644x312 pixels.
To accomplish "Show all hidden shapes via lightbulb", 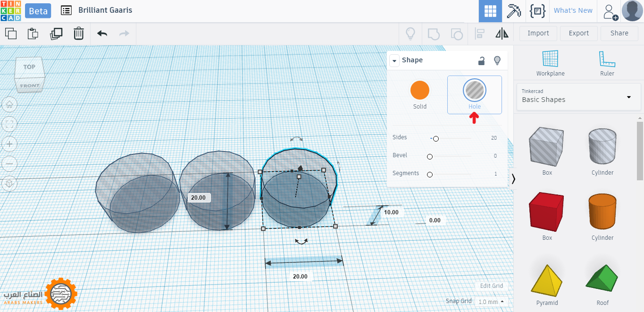I will click(410, 34).
